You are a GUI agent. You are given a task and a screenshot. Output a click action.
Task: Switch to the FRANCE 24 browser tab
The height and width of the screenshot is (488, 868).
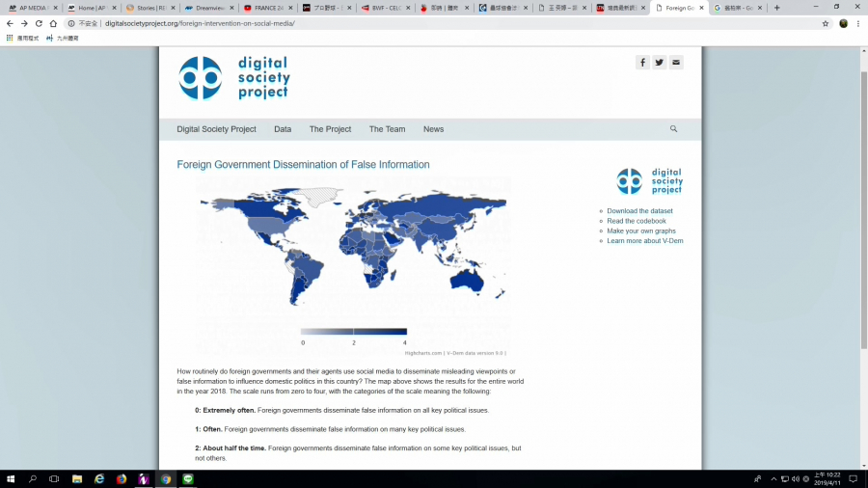[266, 8]
